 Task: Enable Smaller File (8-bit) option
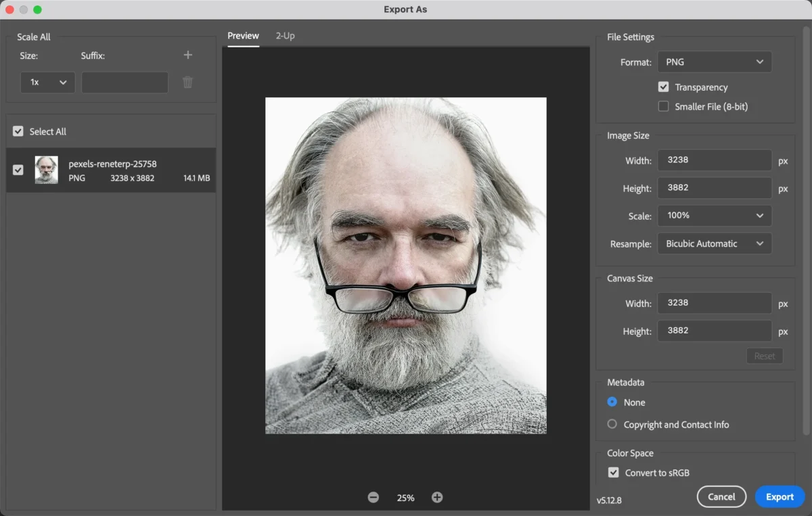(x=664, y=106)
